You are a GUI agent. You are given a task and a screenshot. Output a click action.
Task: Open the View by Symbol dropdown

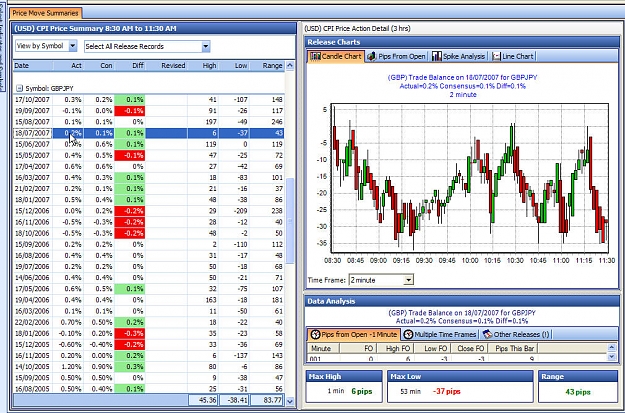(73, 46)
